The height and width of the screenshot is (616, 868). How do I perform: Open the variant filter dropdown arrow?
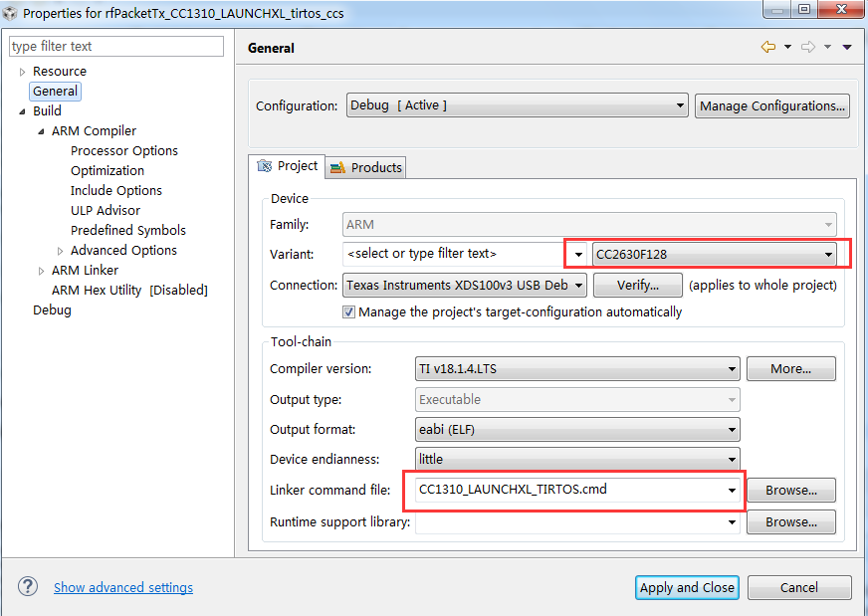(578, 255)
